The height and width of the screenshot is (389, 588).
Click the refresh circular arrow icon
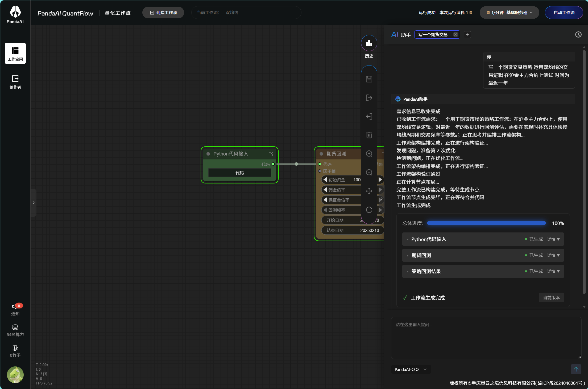pyautogui.click(x=369, y=210)
